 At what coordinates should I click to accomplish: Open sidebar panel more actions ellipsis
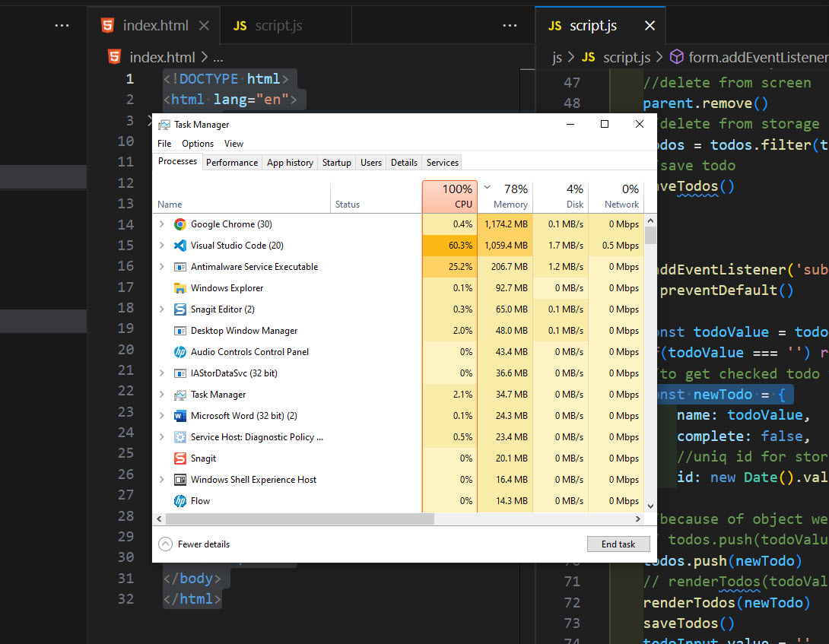point(62,25)
